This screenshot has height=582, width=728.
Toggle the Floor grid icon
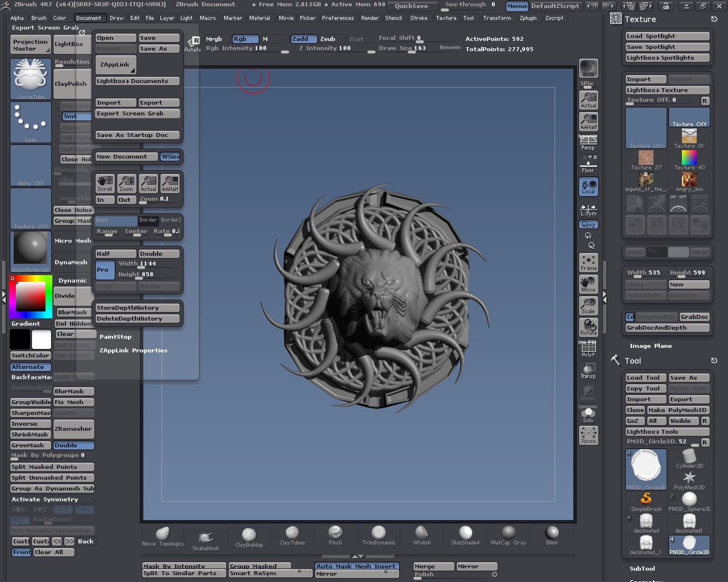tap(589, 165)
